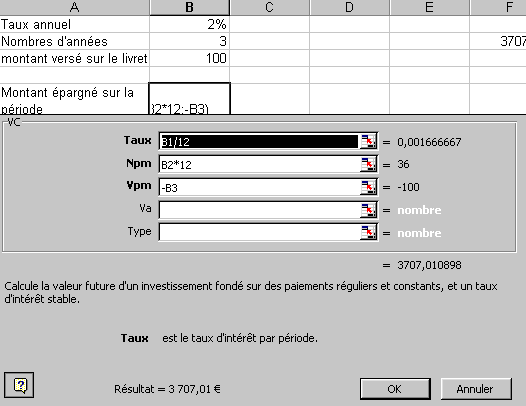The width and height of the screenshot is (526, 406).
Task: Select the empty Va input field
Action: click(259, 210)
